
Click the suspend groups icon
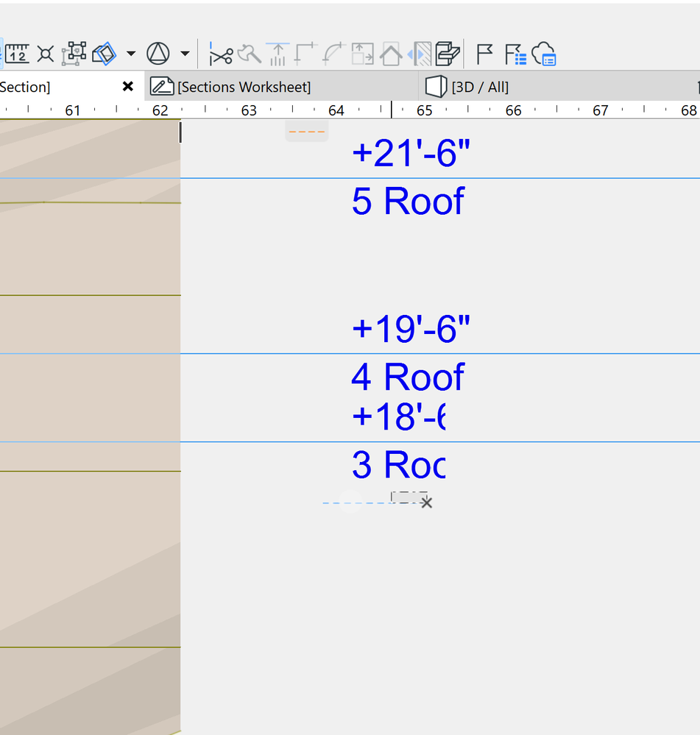click(x=74, y=53)
